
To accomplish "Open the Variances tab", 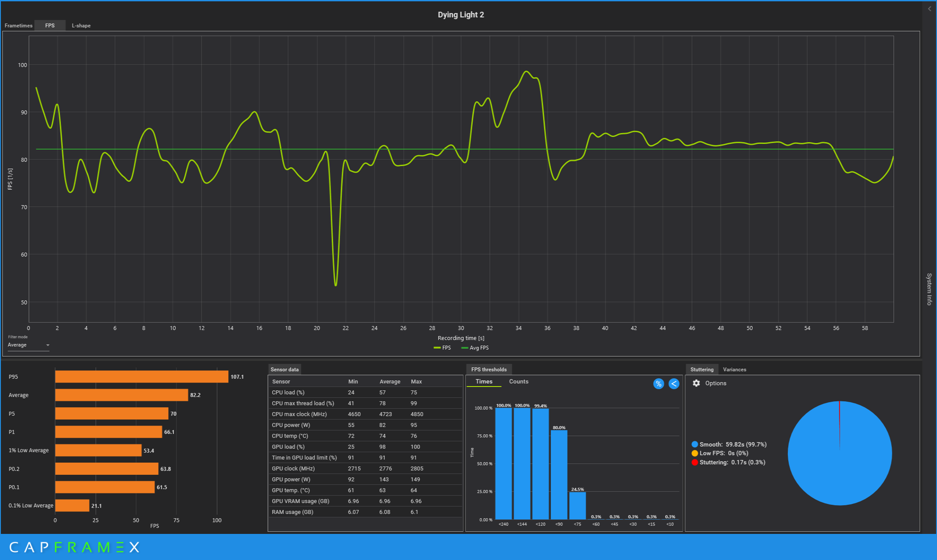I will pyautogui.click(x=734, y=369).
